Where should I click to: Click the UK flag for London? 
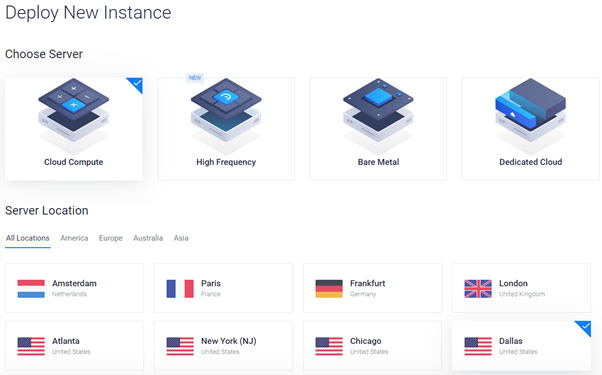[x=478, y=289]
